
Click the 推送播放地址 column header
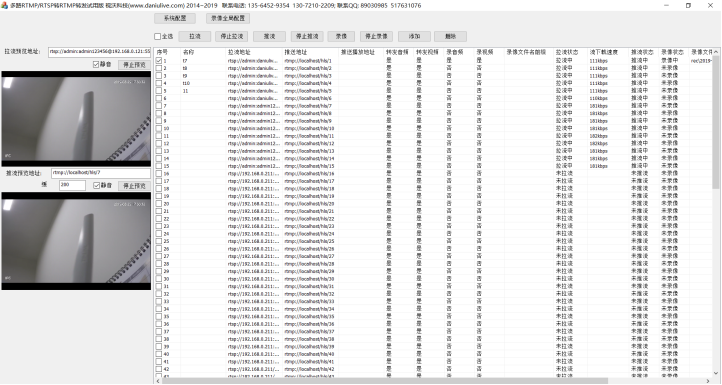click(x=361, y=52)
